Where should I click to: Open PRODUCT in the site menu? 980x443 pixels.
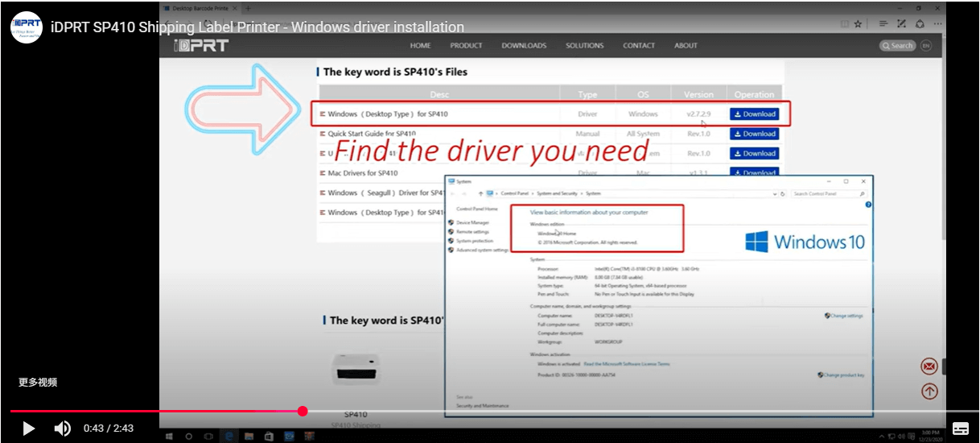[x=466, y=46]
